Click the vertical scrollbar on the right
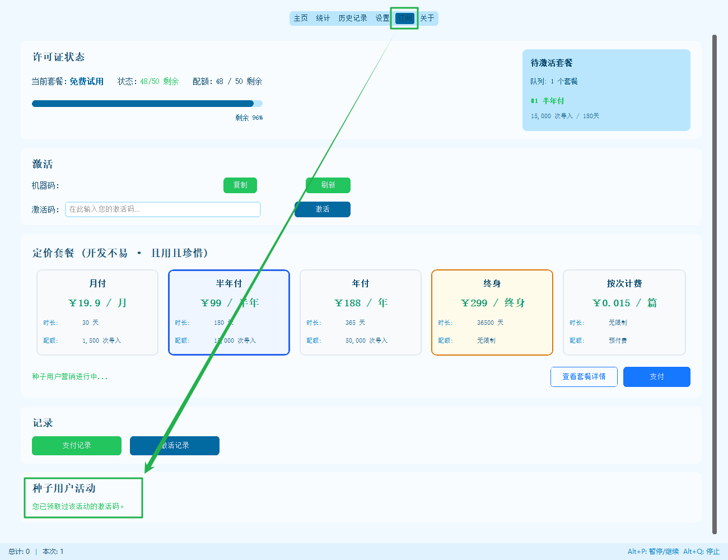The image size is (728, 560). point(715,284)
